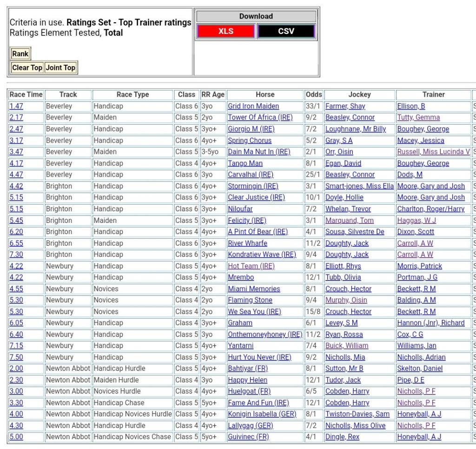
Task: Open the 1.47 Beverley race time link
Action: tap(16, 106)
